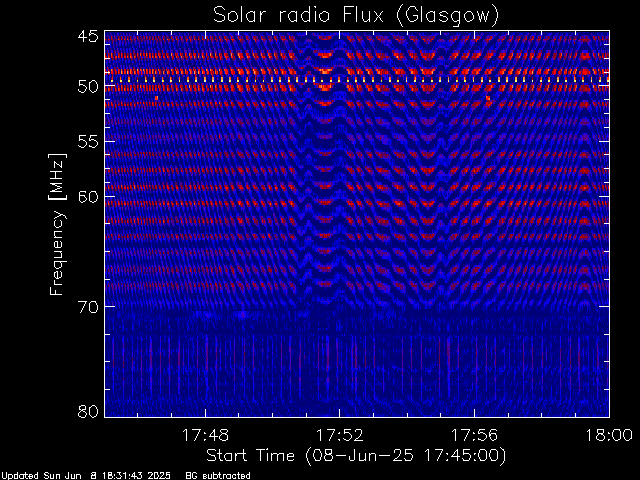Image resolution: width=640 pixels, height=480 pixels.
Task: Click the title 'Solar radio Flux (Glasgow)'
Action: [x=356, y=16]
